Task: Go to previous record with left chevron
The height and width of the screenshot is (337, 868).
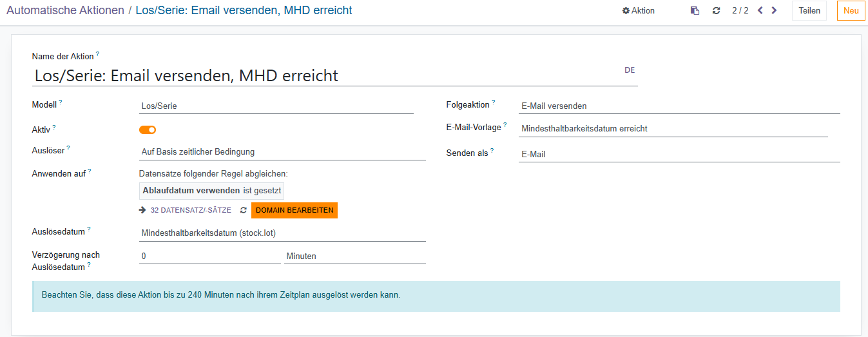Action: [x=760, y=10]
